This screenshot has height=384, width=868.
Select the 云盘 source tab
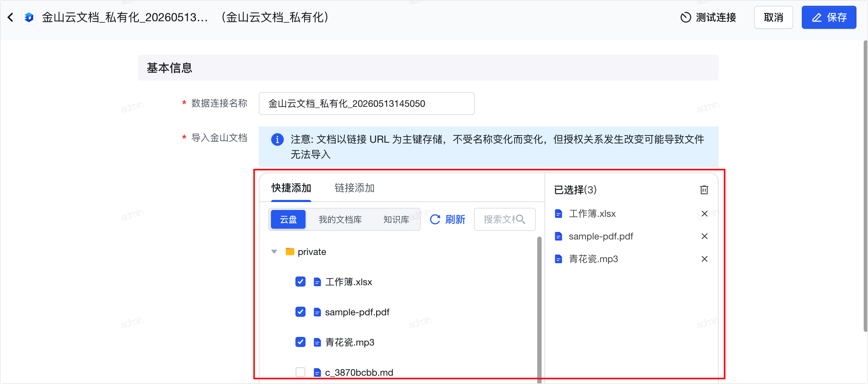click(288, 219)
